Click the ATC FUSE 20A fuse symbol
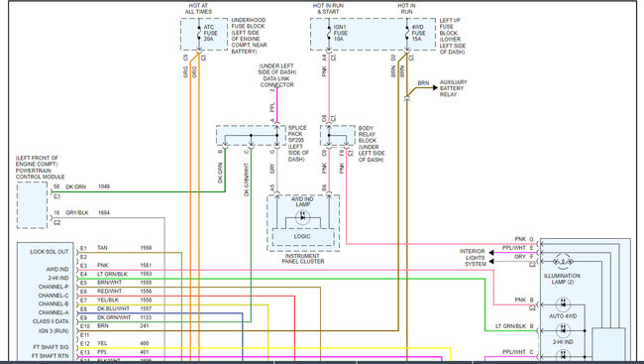The image size is (644, 364). [x=199, y=33]
